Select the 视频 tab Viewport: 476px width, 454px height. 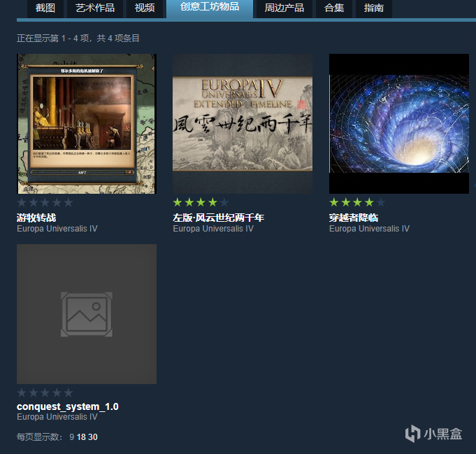point(145,8)
